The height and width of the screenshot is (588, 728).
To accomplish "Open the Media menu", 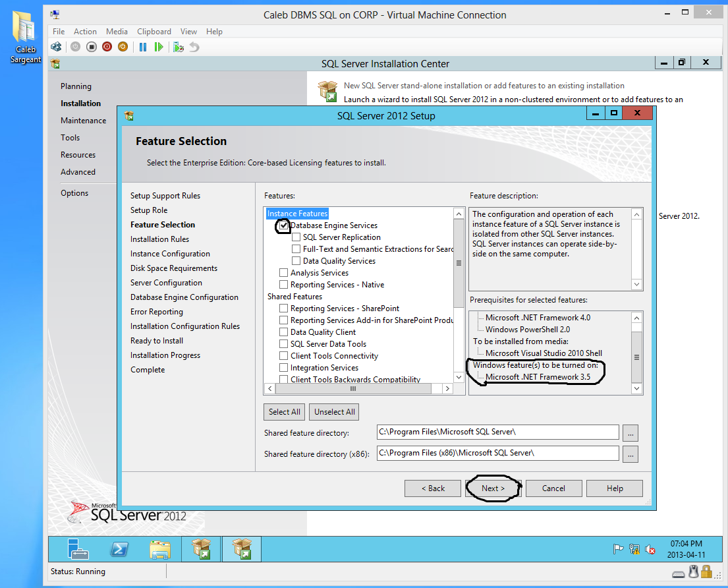I will [117, 32].
